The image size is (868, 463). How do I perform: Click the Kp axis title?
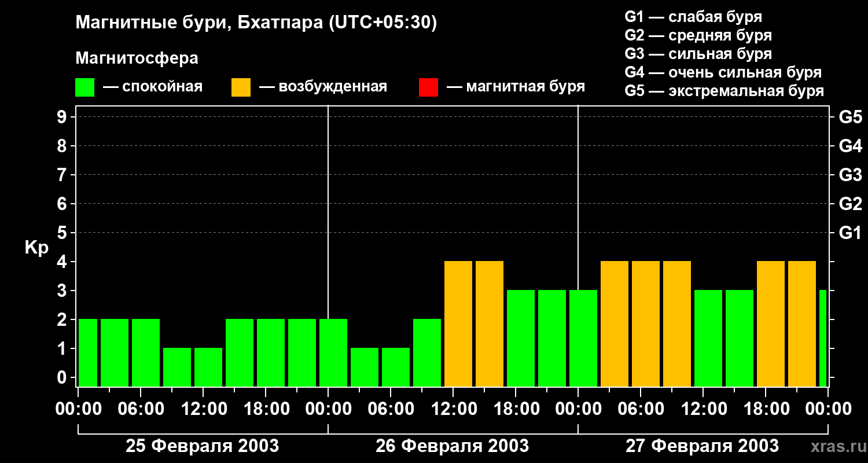(36, 248)
